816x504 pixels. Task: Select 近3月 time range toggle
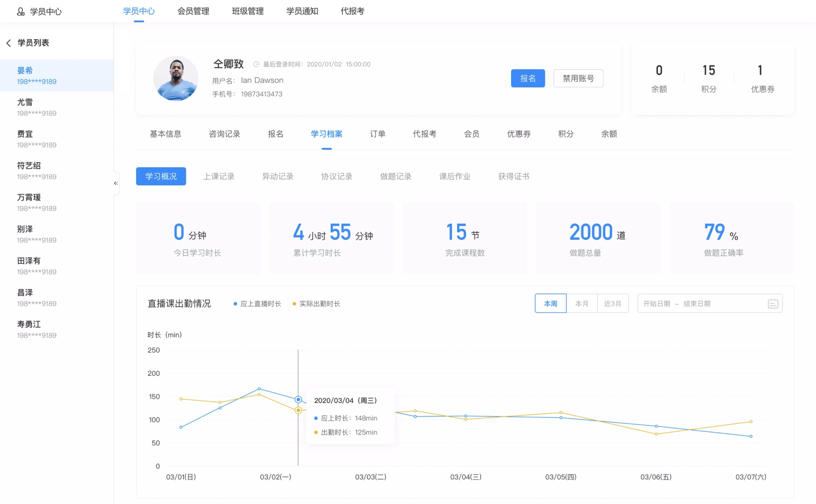(612, 304)
